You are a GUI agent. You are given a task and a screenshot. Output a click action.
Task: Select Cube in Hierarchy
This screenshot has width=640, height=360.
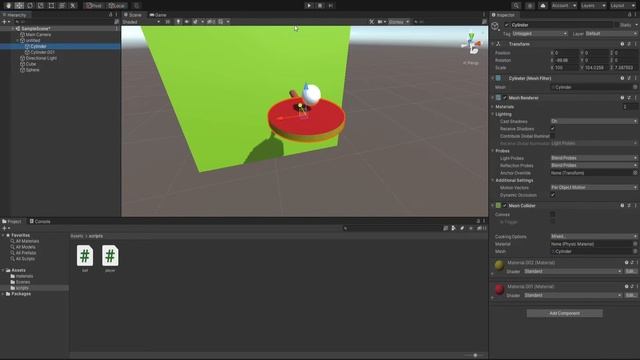tap(31, 64)
